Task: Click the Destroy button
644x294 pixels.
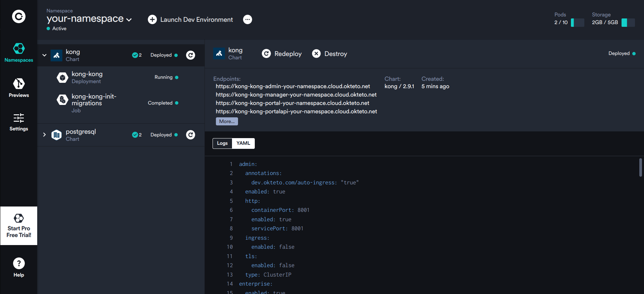Action: click(x=330, y=54)
